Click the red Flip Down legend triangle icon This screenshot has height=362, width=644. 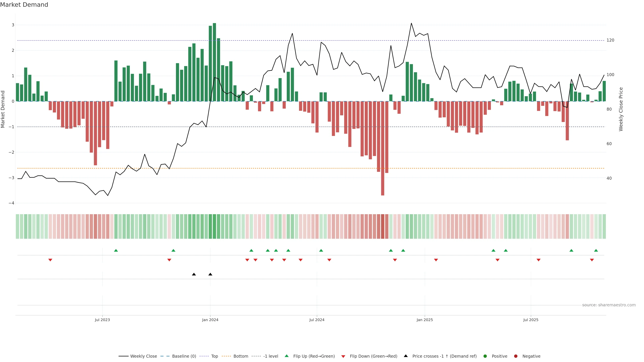pos(343,356)
